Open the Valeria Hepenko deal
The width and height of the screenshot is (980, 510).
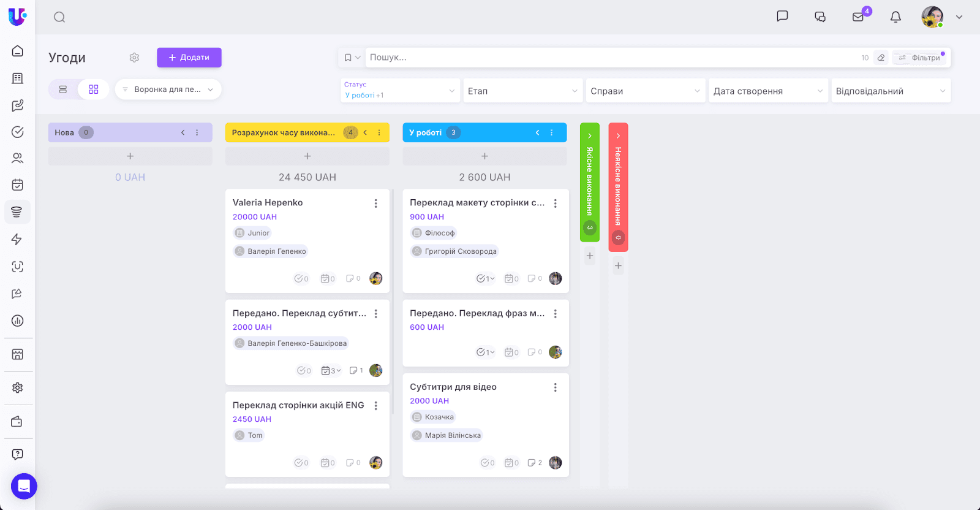(268, 203)
